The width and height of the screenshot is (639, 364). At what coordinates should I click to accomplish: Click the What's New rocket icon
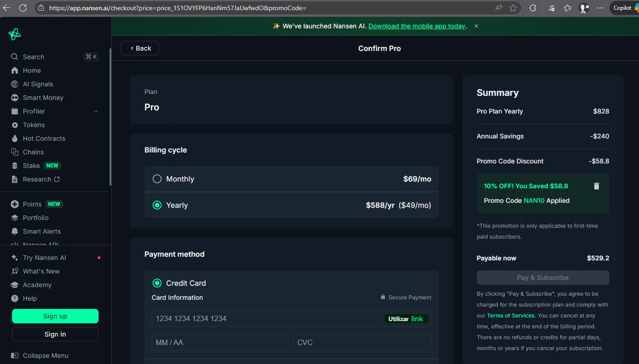click(x=14, y=271)
